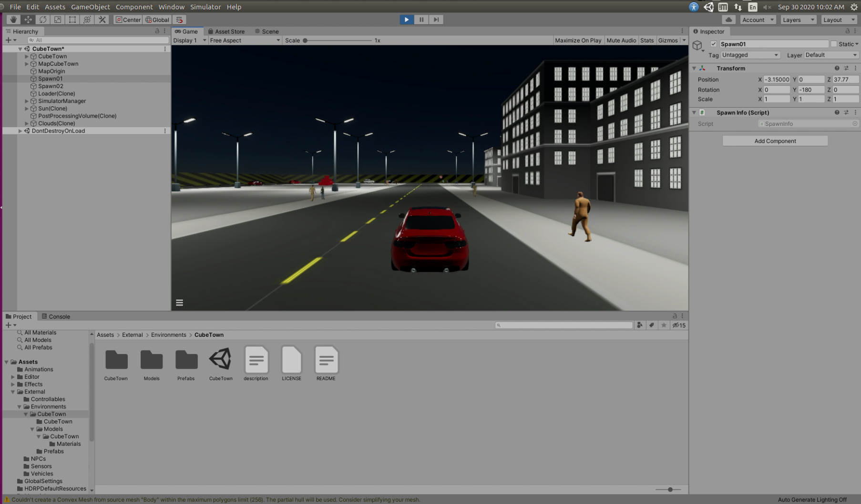Switch to the Rotate tool
Viewport: 861px width, 504px height.
43,20
